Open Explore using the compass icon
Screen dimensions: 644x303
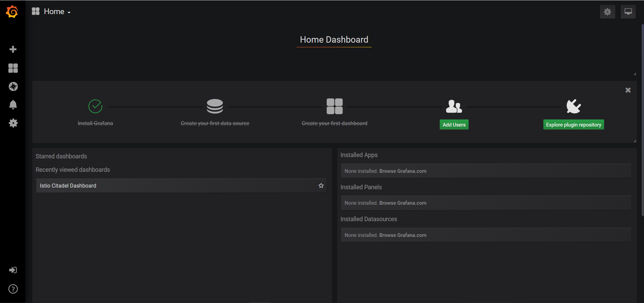(13, 86)
